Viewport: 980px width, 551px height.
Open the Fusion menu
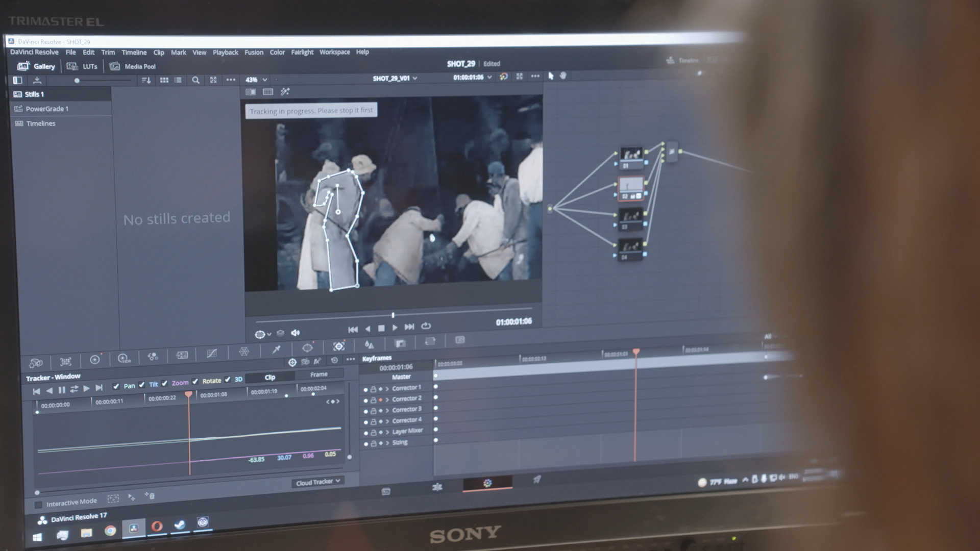click(x=254, y=53)
